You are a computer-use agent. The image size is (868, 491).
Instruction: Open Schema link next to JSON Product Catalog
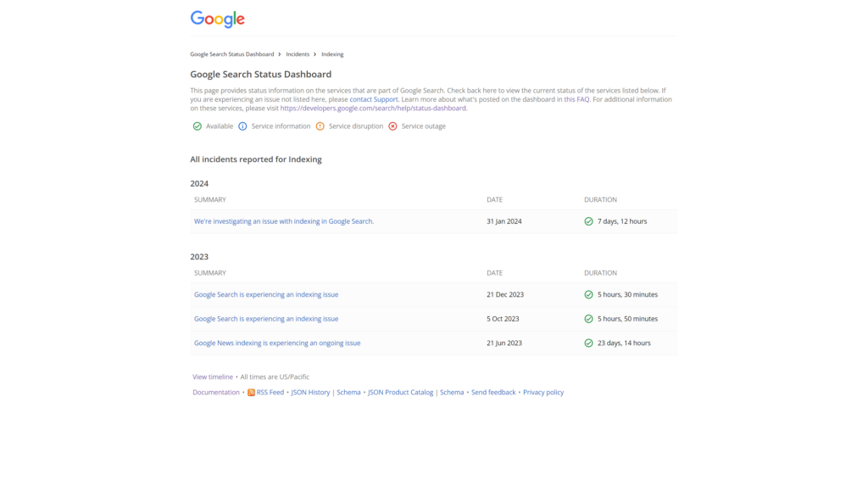(452, 393)
